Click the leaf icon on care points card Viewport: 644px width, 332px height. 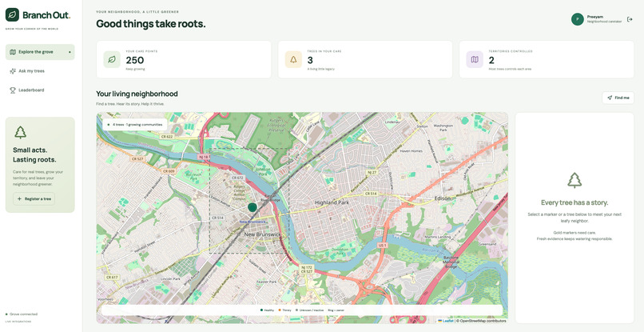click(x=112, y=60)
